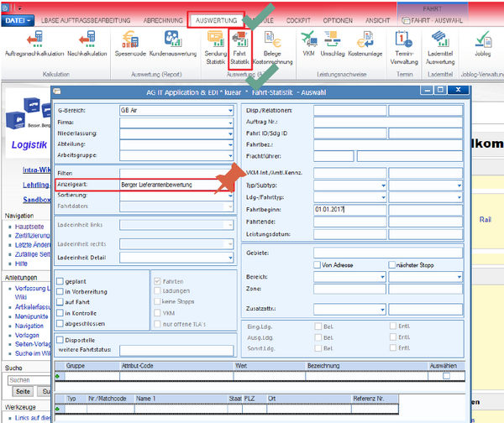Open Kostenumlage tool

pyautogui.click(x=365, y=44)
